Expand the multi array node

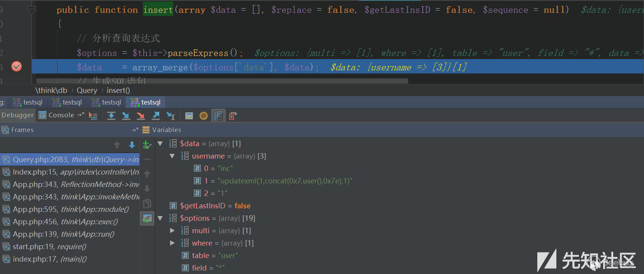tap(172, 231)
